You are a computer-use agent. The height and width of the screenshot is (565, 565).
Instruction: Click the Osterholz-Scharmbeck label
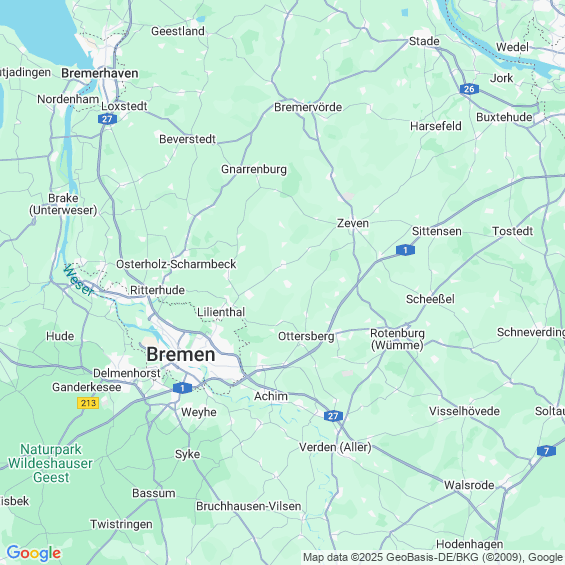pos(176,264)
